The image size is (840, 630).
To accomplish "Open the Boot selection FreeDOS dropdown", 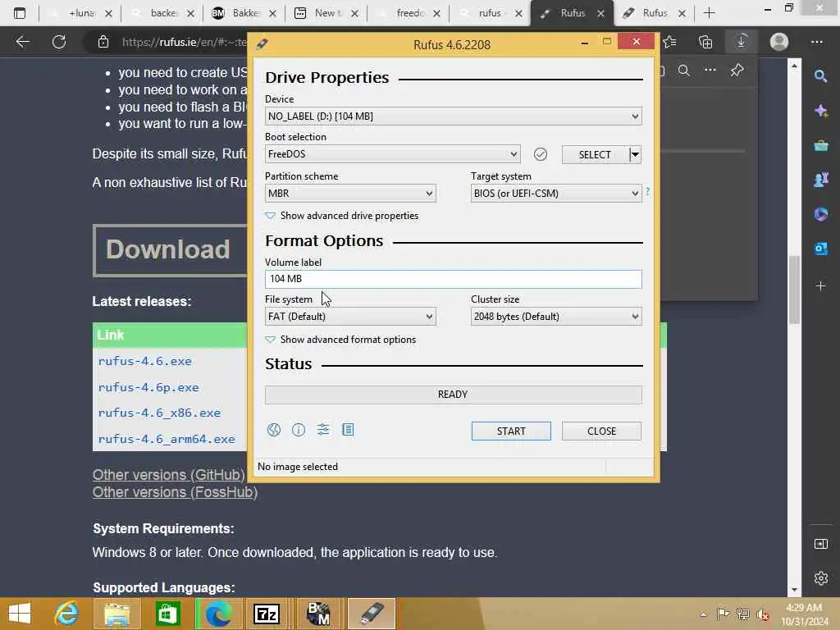I will coord(392,154).
